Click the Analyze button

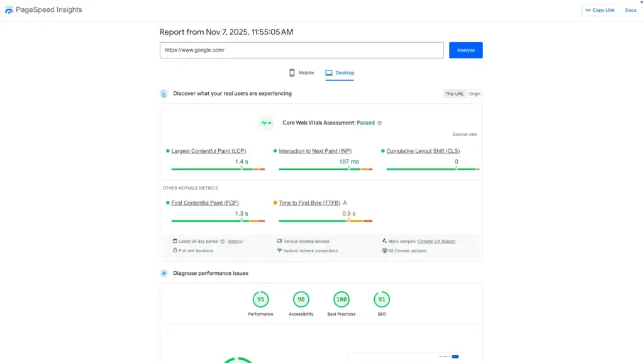(x=465, y=50)
